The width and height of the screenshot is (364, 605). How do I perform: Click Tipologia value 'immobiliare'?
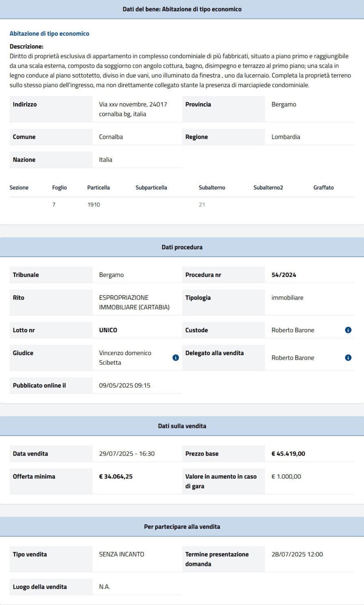click(287, 298)
